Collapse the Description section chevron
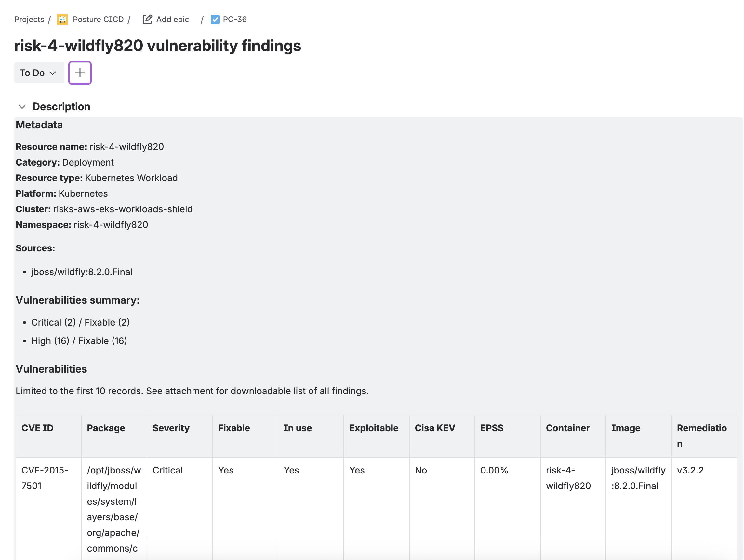Viewport: 744px width, 560px height. tap(22, 107)
